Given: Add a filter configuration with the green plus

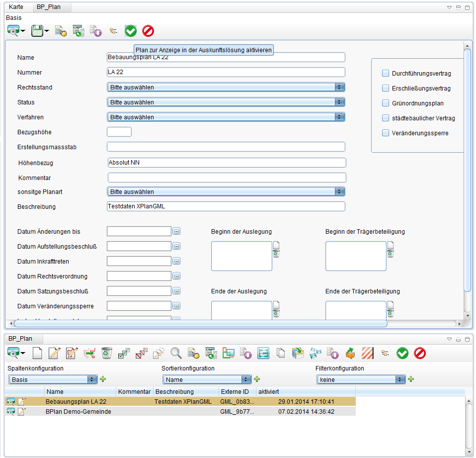Looking at the screenshot, I should click(411, 379).
